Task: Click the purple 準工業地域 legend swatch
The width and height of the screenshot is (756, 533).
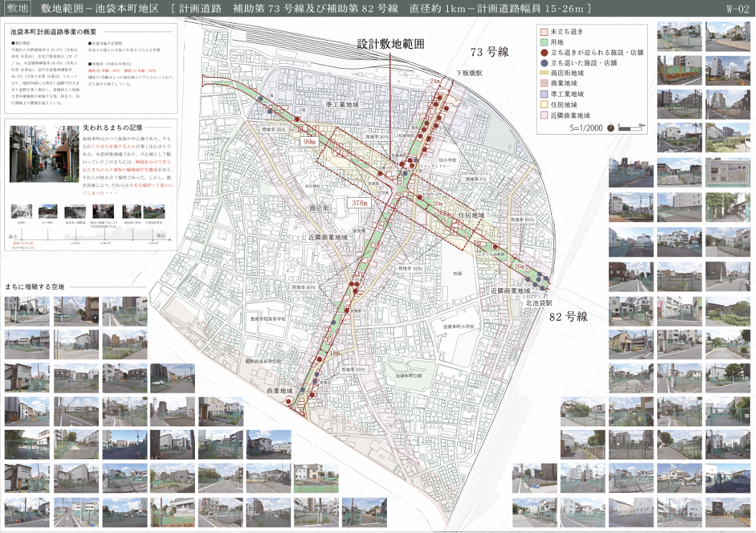Action: coord(544,94)
